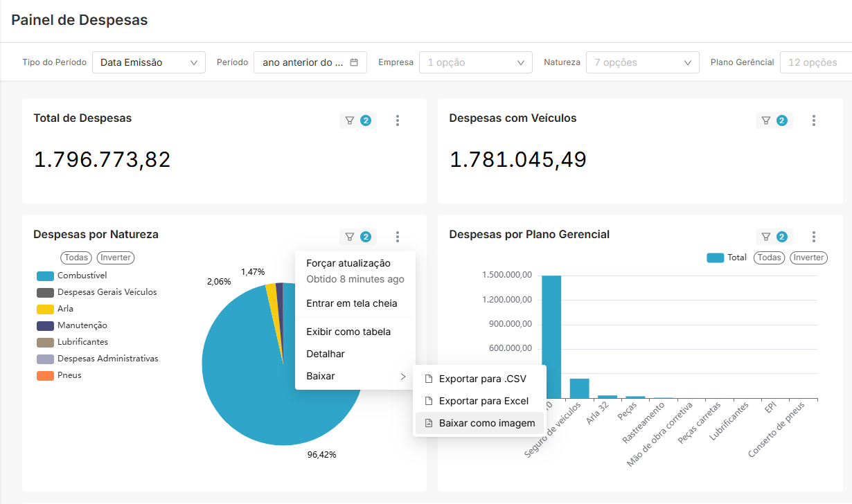Choose Exportar para .CSV
852x504 pixels.
pos(479,379)
